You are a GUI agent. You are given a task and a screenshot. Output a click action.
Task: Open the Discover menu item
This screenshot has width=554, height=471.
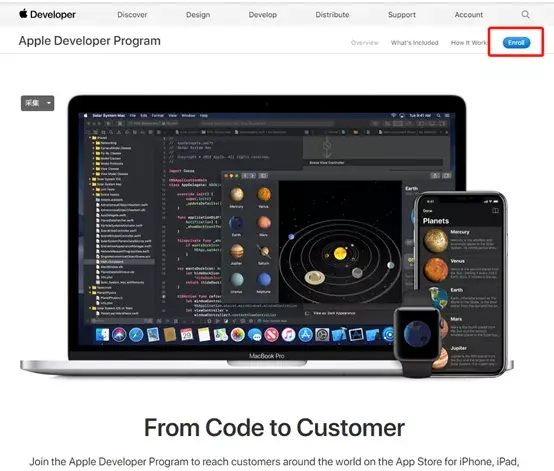point(132,15)
